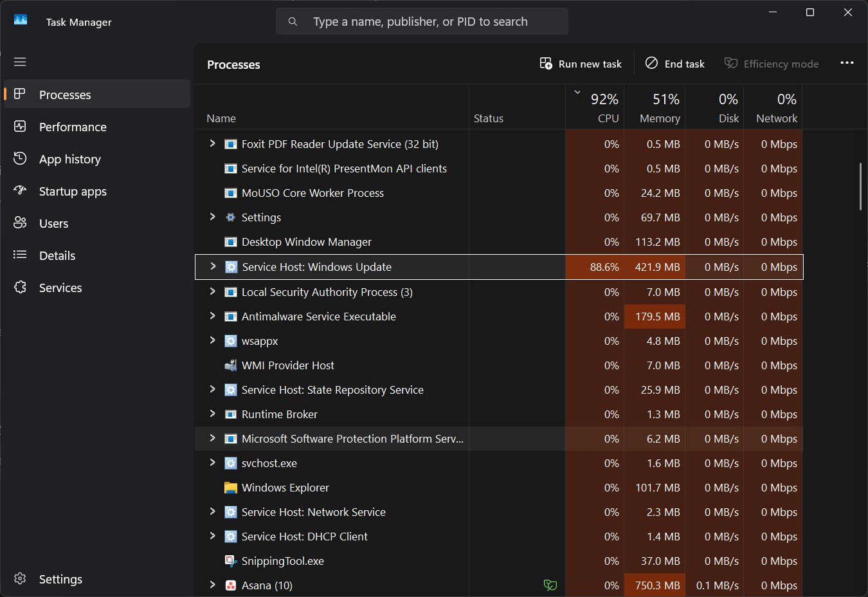Click the Services puzzle-piece icon
This screenshot has width=868, height=597.
pyautogui.click(x=20, y=288)
